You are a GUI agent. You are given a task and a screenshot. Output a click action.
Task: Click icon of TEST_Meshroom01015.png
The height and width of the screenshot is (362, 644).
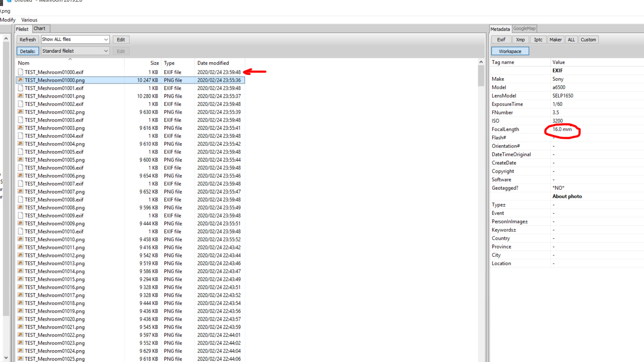(x=20, y=279)
